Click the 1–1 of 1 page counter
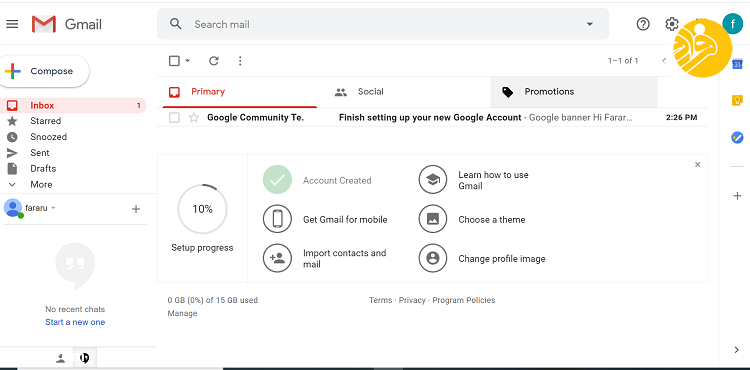 click(623, 61)
